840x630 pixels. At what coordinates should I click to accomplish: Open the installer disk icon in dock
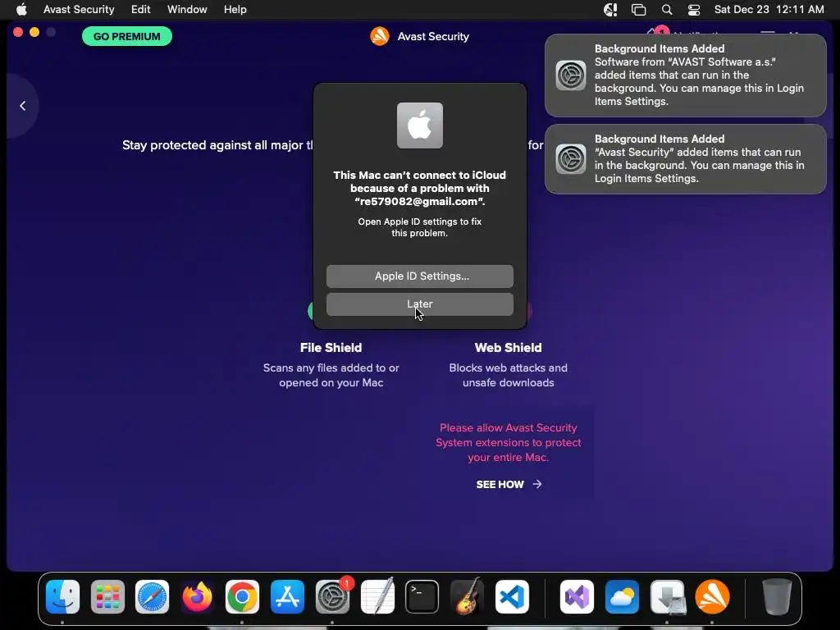667,596
